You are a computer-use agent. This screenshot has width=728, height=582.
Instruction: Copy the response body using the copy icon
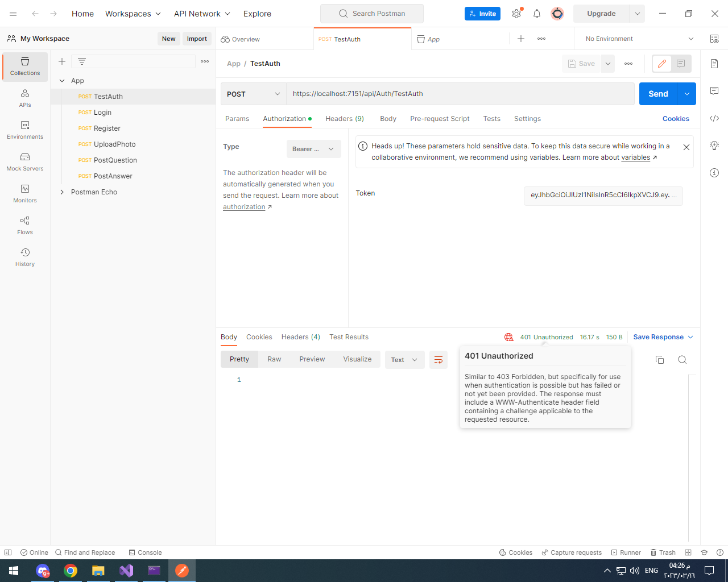point(659,359)
